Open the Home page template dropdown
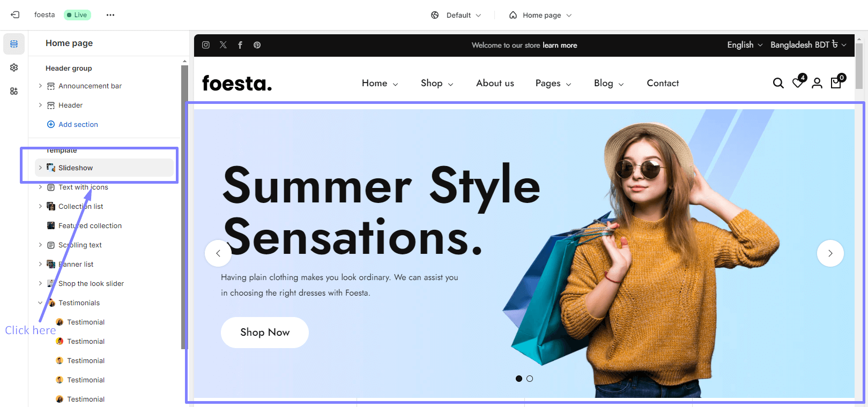The width and height of the screenshot is (868, 407). (540, 15)
